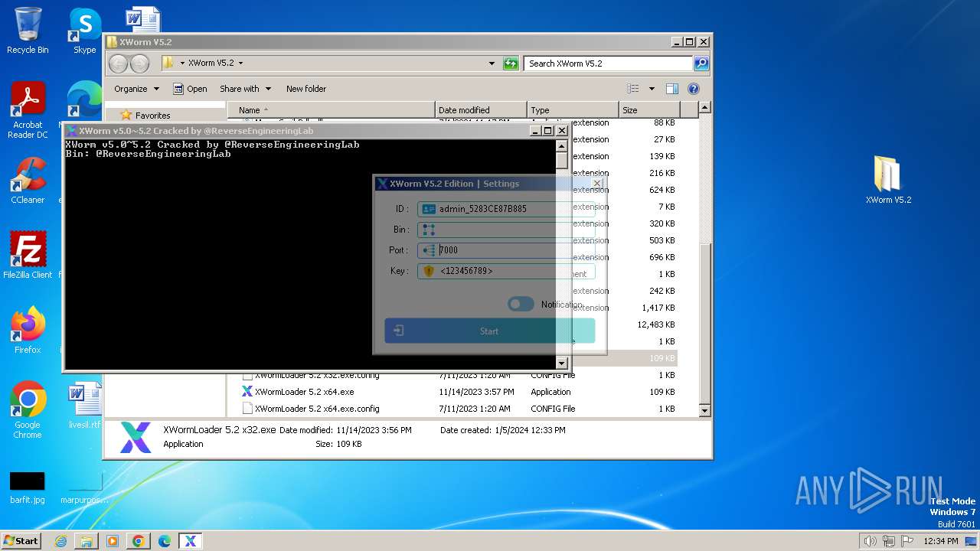
Task: Click Edge icon in taskbar
Action: click(x=165, y=541)
